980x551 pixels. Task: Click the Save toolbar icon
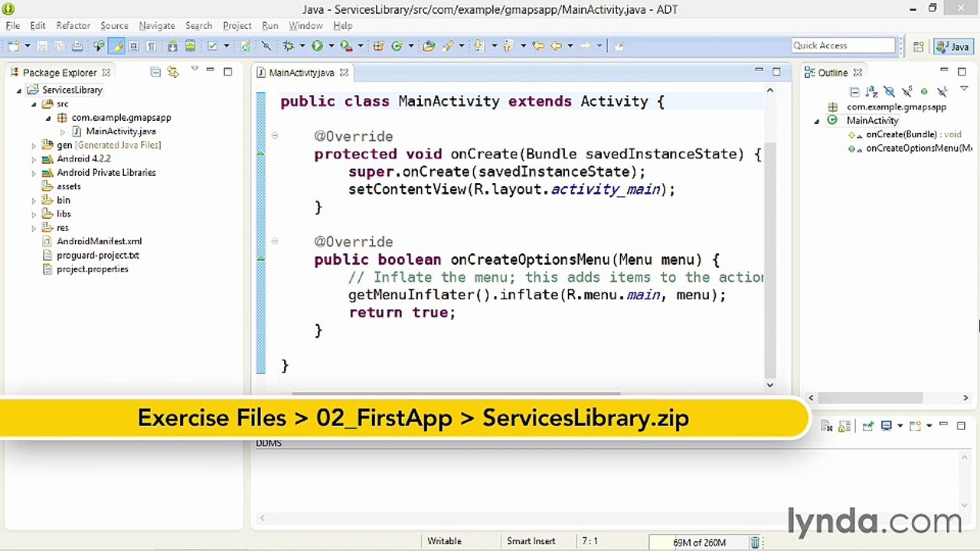click(42, 46)
